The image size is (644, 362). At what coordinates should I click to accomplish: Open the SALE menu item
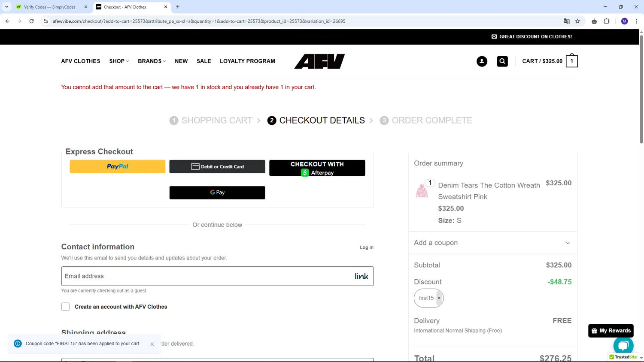pos(204,61)
